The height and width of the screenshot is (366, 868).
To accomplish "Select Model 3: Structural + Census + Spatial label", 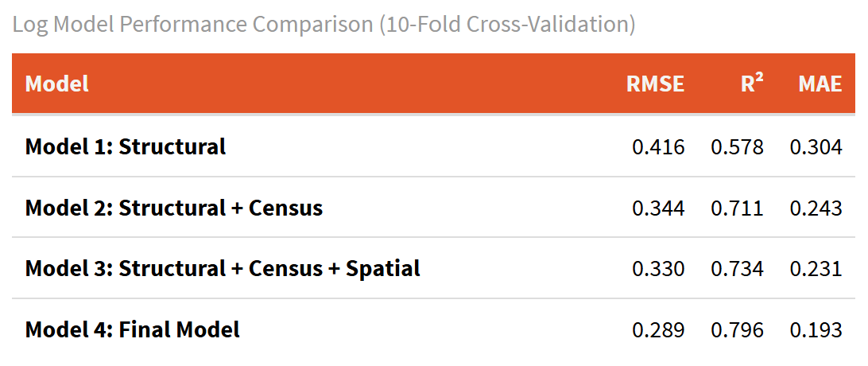I will click(x=223, y=268).
